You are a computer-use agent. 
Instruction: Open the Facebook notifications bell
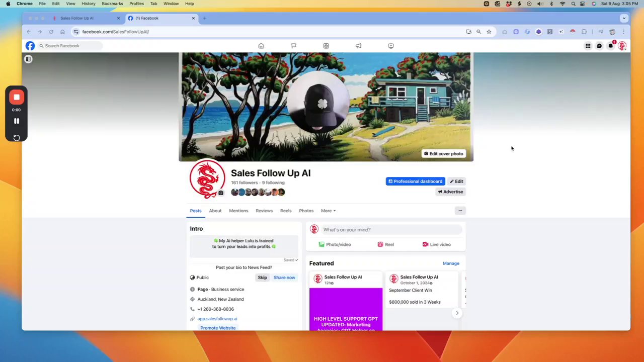(x=611, y=46)
